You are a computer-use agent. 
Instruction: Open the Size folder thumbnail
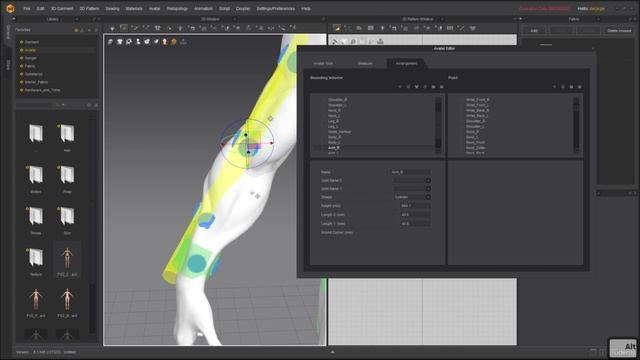point(67,216)
